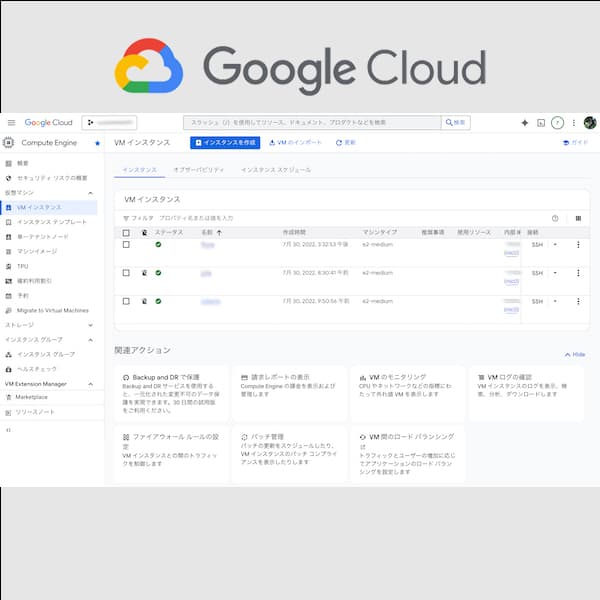
Task: Toggle the select-all instances checkbox
Action: [x=126, y=232]
